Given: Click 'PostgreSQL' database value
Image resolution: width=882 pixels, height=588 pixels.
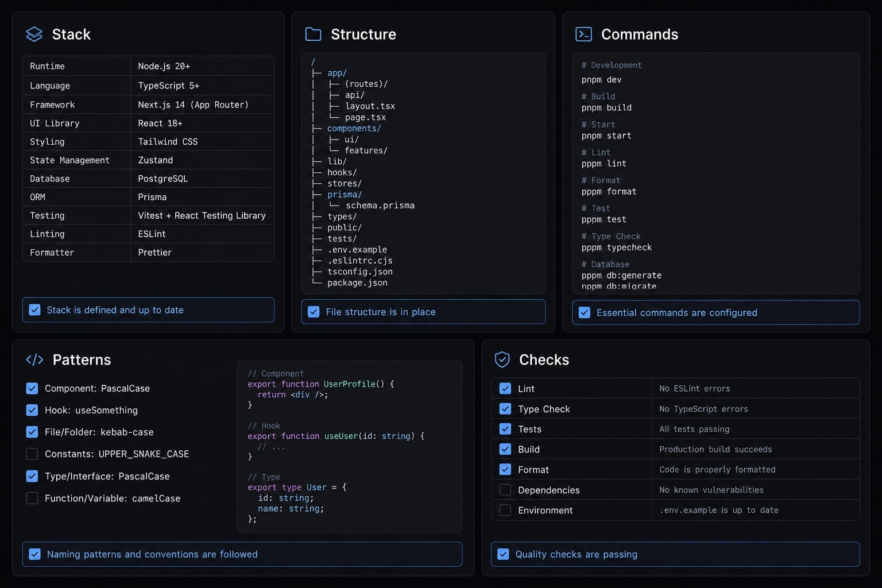Looking at the screenshot, I should pos(163,179).
